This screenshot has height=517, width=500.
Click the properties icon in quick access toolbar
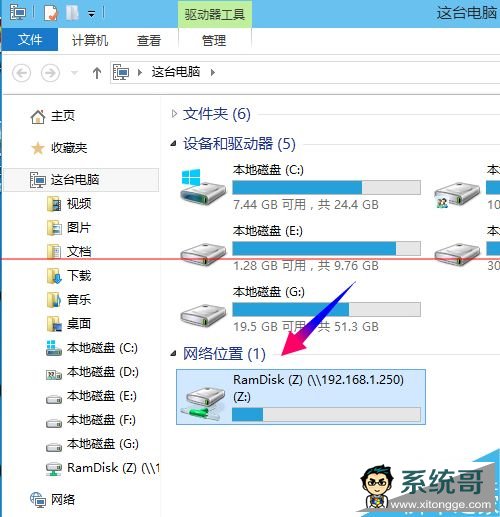point(51,13)
